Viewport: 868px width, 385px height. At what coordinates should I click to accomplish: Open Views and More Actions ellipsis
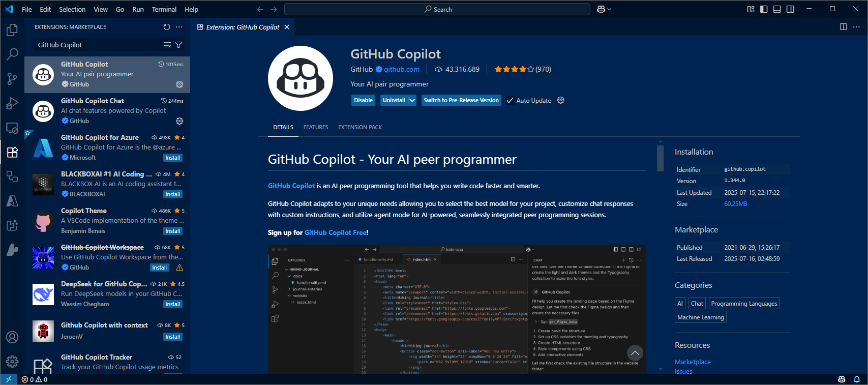[179, 27]
